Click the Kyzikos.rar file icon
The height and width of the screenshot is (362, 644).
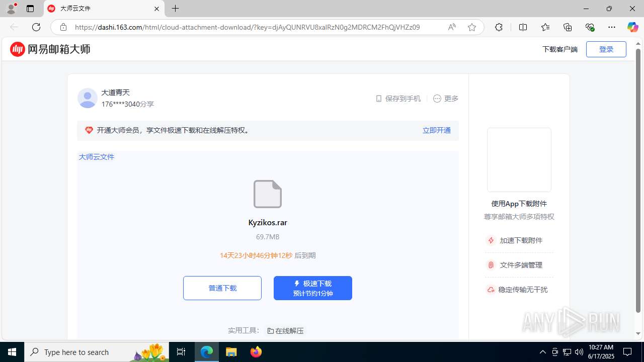click(x=268, y=194)
